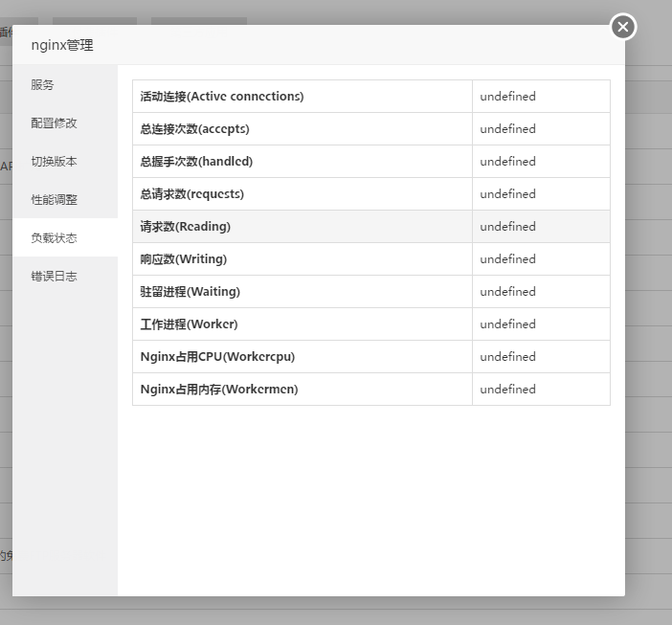Select the 总握手次数(handled) cell
The width and height of the screenshot is (672, 625).
click(x=302, y=162)
